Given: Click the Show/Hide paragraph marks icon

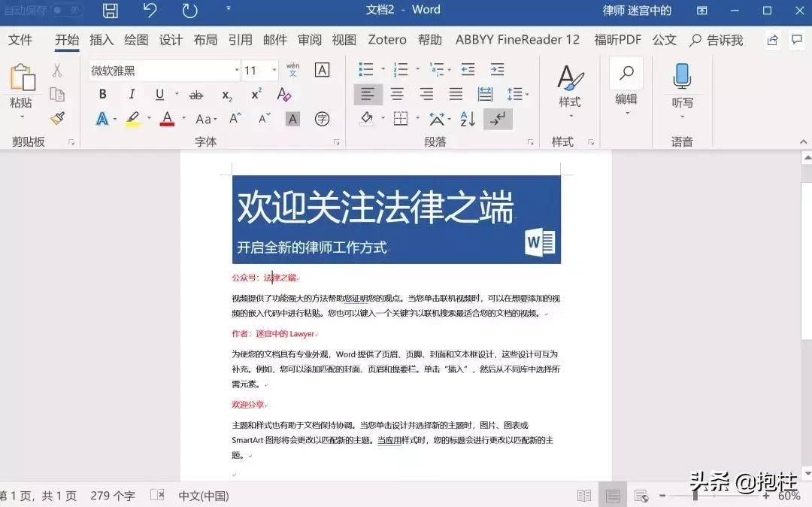Looking at the screenshot, I should 498,118.
